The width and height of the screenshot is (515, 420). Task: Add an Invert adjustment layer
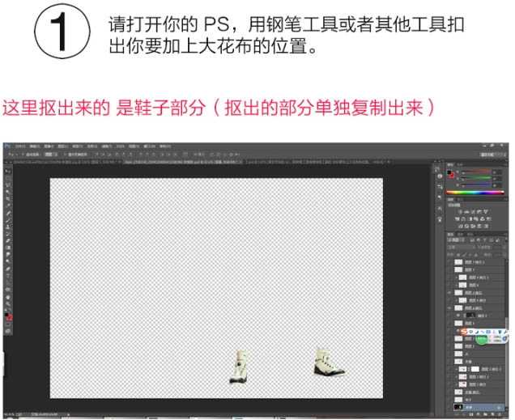[x=460, y=226]
